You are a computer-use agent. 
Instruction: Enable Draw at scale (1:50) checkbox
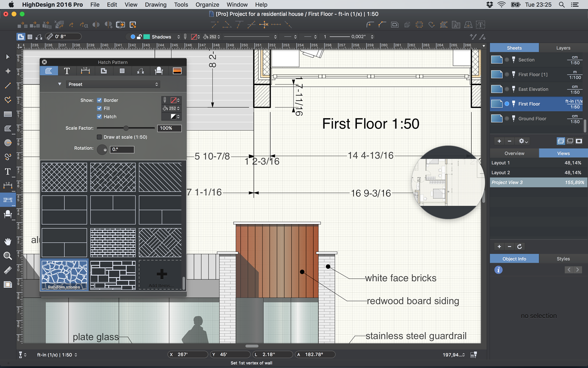coord(99,137)
